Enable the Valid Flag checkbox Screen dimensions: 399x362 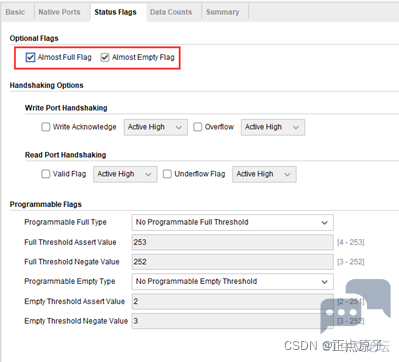pos(46,174)
